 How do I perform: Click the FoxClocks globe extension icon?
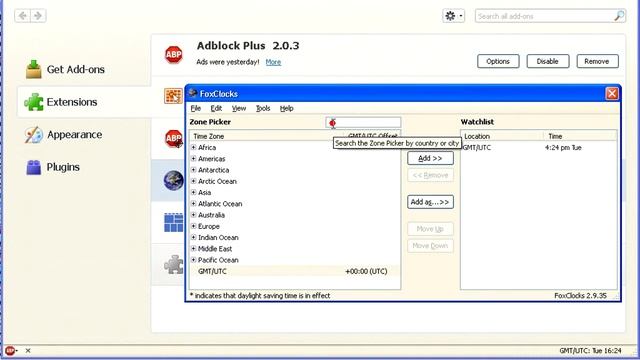click(x=173, y=180)
